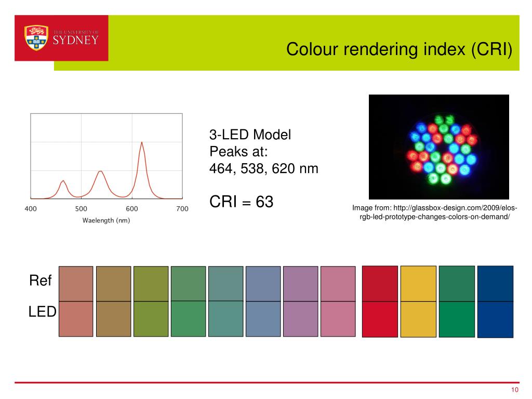Select the 3-LED Model text line
The width and height of the screenshot is (532, 399).
tap(250, 135)
